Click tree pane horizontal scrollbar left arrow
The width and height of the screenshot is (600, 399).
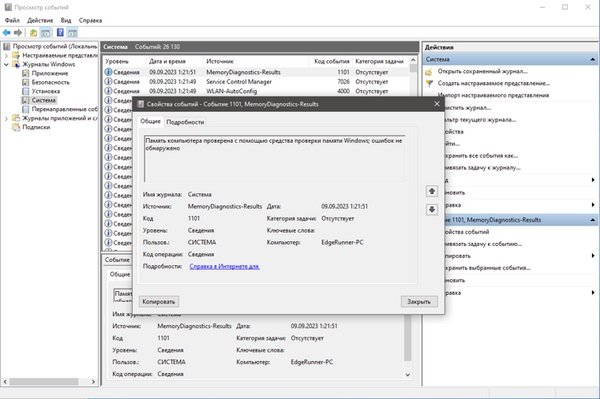[x=5, y=381]
